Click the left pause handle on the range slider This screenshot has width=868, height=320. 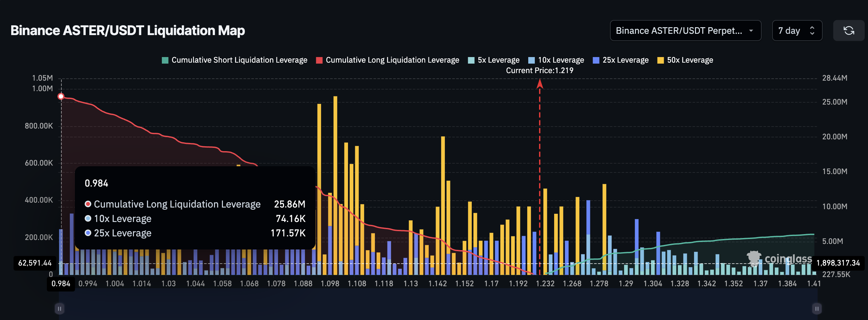tap(59, 308)
